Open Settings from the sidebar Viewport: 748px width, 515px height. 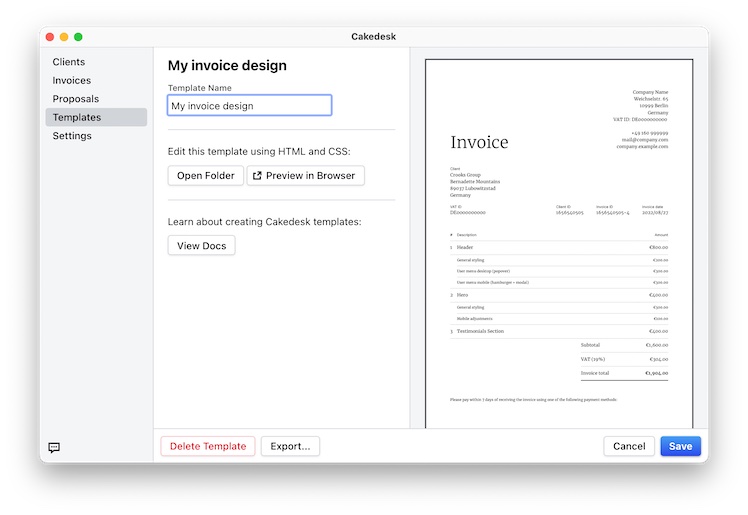73,136
